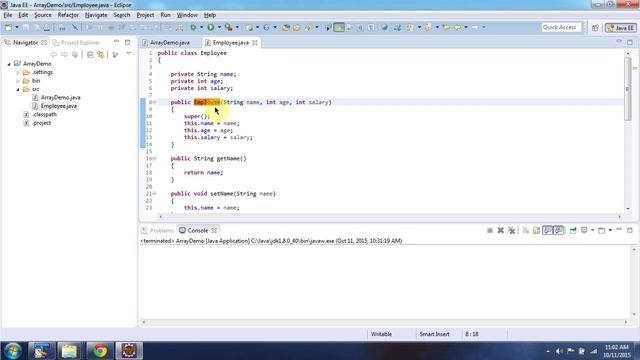The width and height of the screenshot is (640, 360).
Task: Collapse setName fold marker on line 21
Action: [x=155, y=194]
